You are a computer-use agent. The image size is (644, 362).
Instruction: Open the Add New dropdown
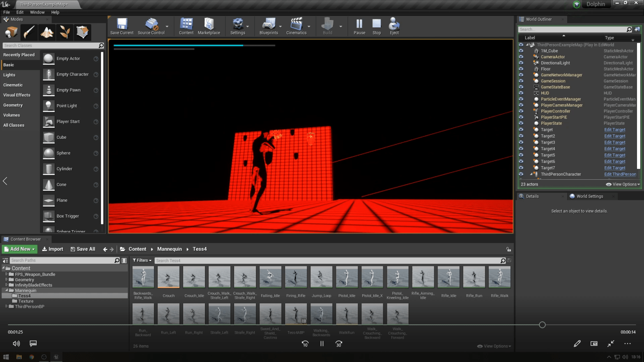tap(20, 249)
